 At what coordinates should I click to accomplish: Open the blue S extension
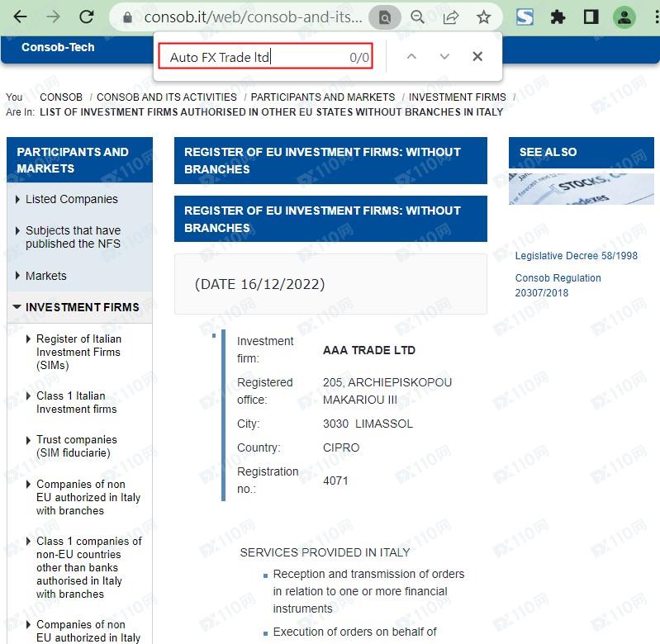click(x=525, y=17)
